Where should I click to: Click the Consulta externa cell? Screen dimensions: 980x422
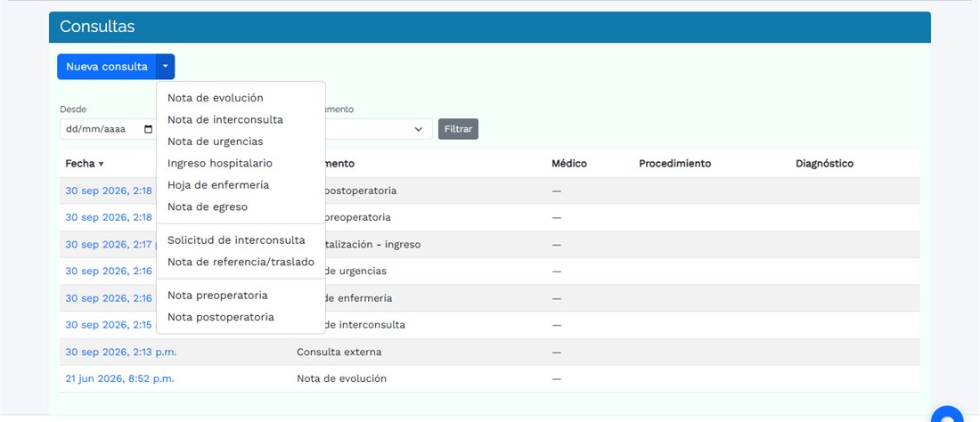click(x=339, y=352)
